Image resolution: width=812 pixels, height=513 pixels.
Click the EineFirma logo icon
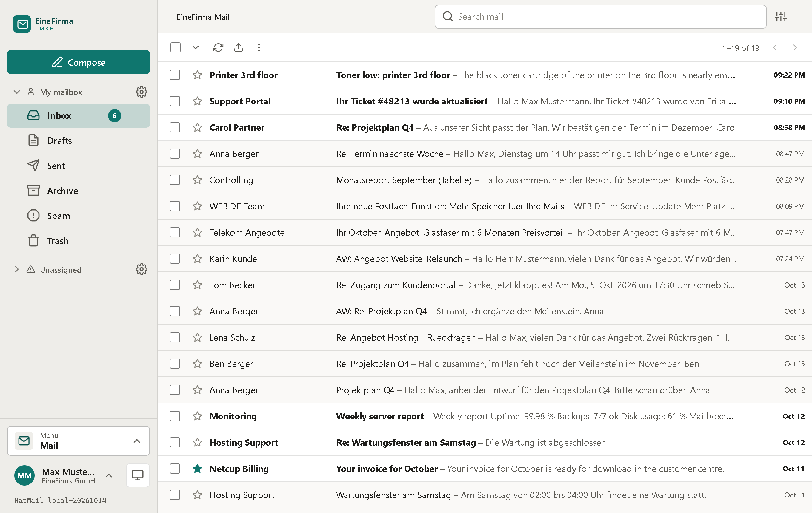click(22, 24)
